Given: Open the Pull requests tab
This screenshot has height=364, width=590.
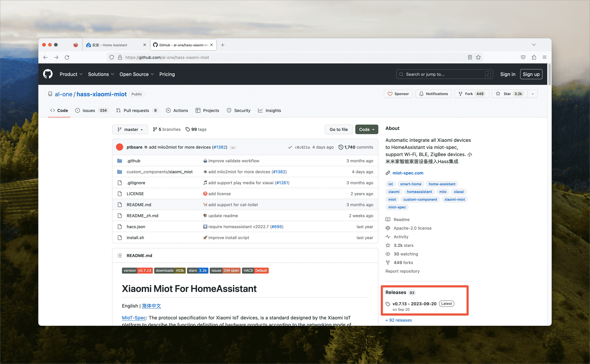Looking at the screenshot, I should tap(136, 110).
